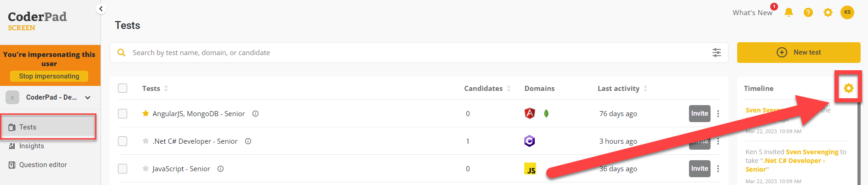Star the .Net C# Developer test
This screenshot has width=868, height=185.
[146, 141]
